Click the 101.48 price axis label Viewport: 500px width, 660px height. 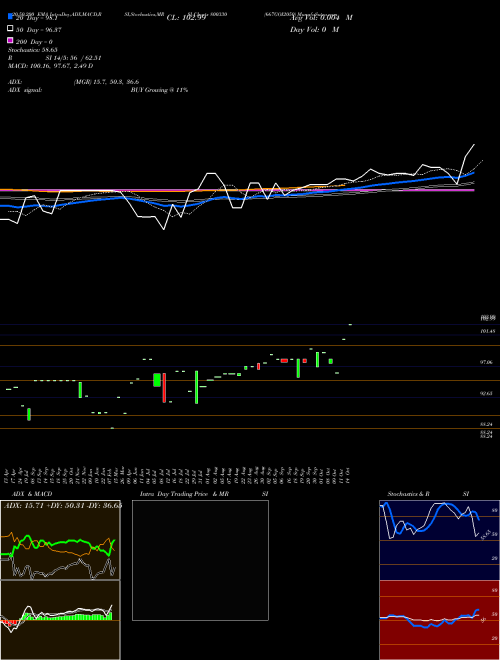click(487, 331)
